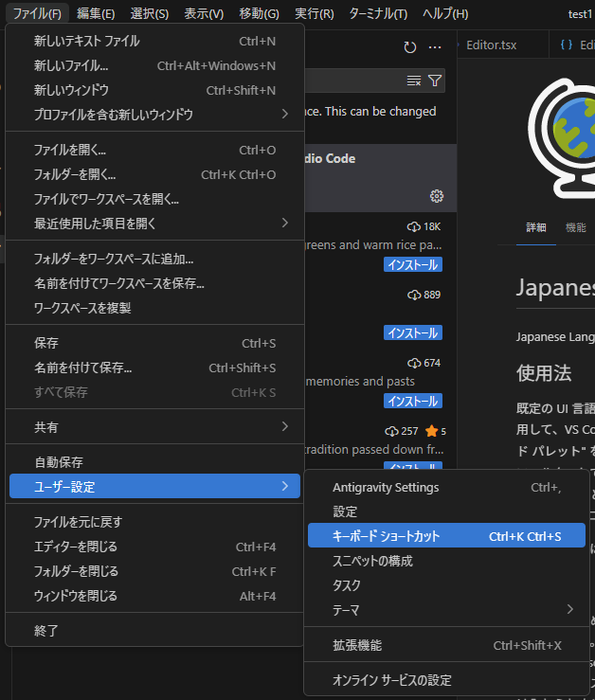The height and width of the screenshot is (700, 595).
Task: Select 新しいテキスト ファイル
Action: click(154, 41)
